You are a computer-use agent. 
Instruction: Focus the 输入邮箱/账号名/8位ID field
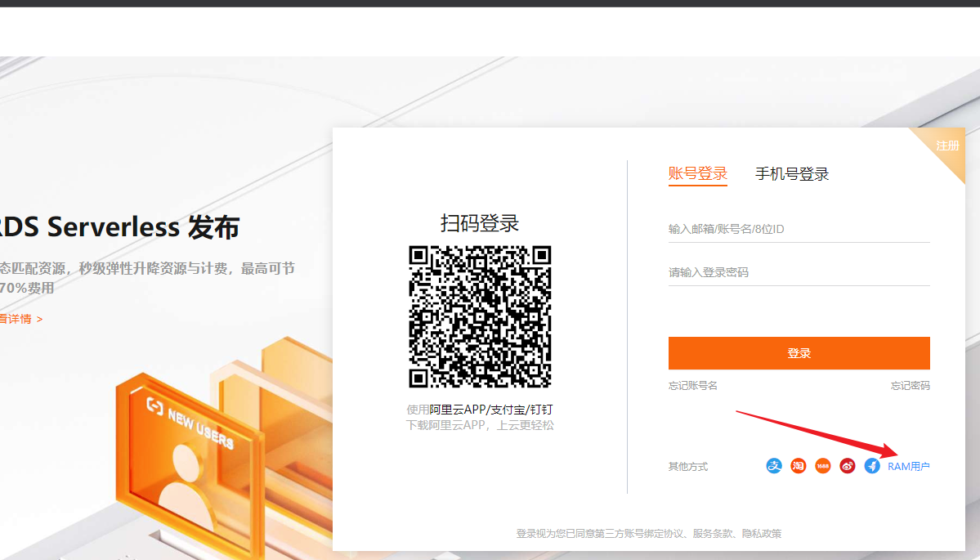[799, 229]
